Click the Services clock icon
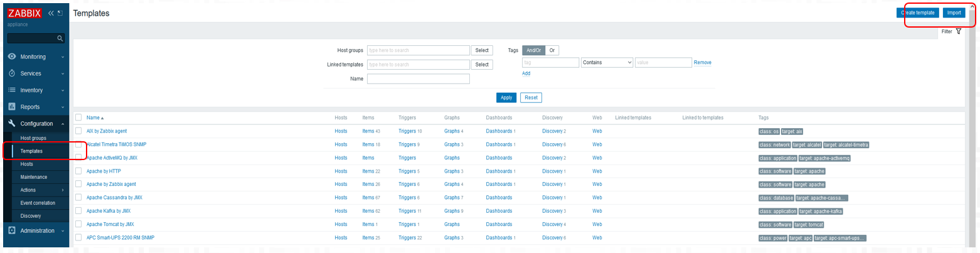The image size is (980, 253). 12,73
